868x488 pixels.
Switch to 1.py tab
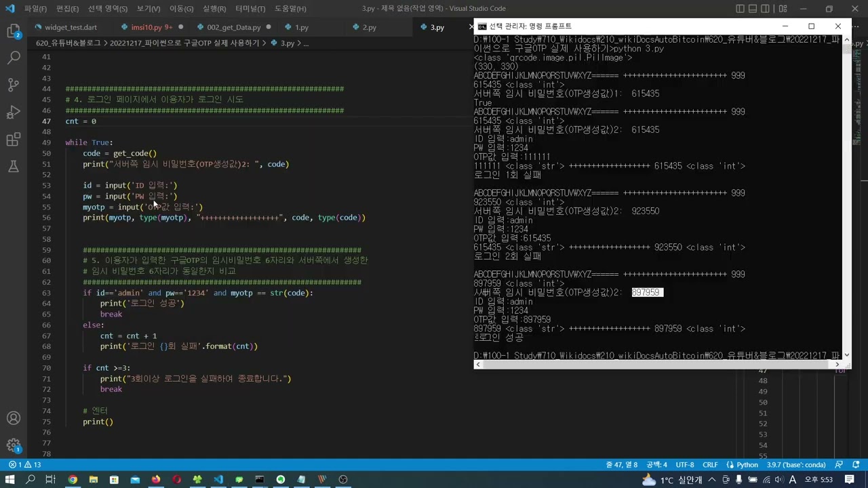pos(301,28)
